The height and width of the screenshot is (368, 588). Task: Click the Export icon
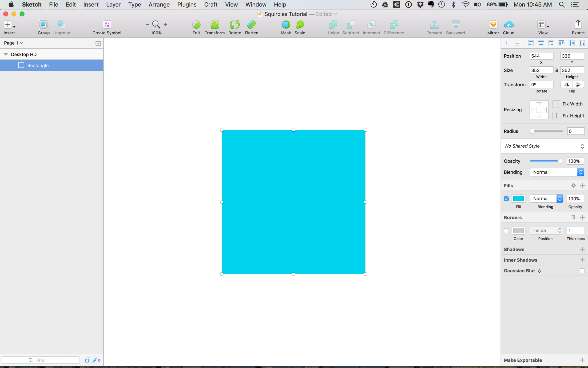578,24
